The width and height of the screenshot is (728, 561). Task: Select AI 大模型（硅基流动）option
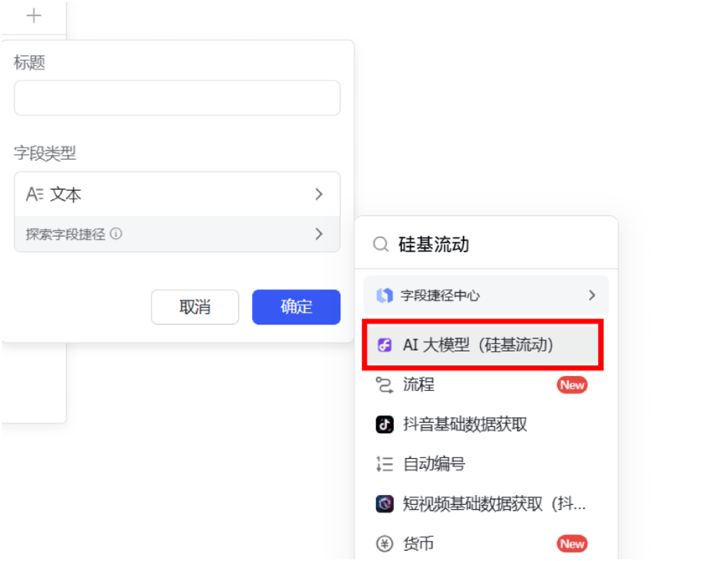click(483, 345)
